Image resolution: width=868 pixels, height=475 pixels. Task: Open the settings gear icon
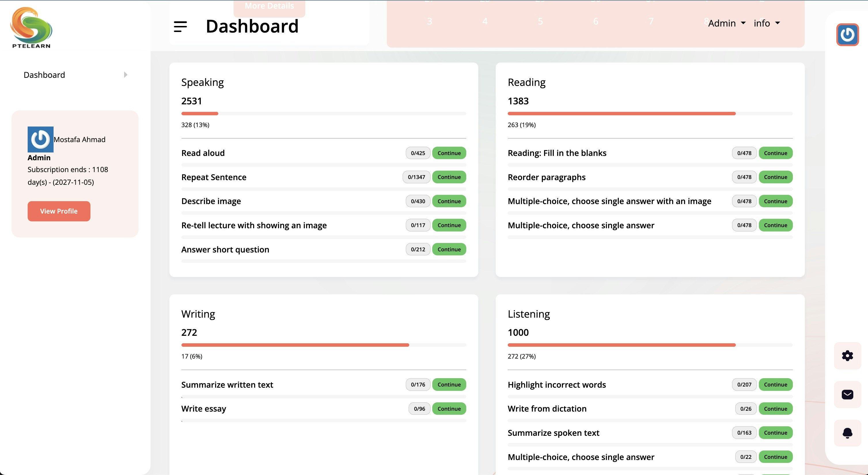tap(847, 356)
